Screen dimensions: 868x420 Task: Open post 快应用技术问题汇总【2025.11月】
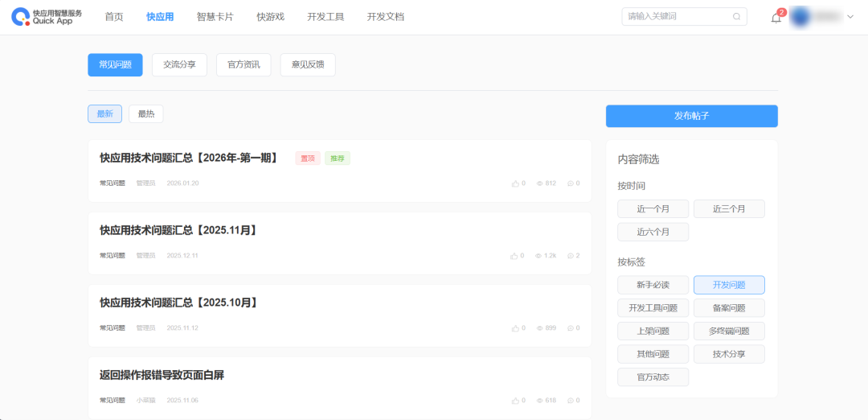[178, 230]
